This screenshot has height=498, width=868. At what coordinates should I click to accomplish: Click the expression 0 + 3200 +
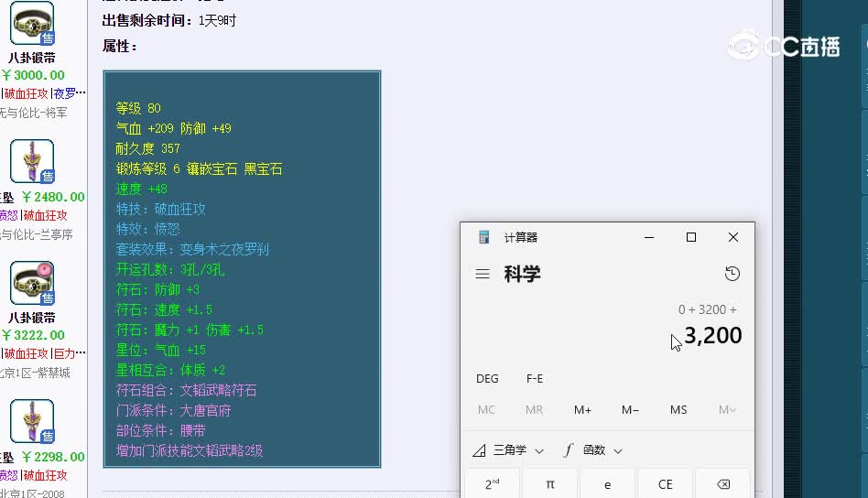point(708,309)
